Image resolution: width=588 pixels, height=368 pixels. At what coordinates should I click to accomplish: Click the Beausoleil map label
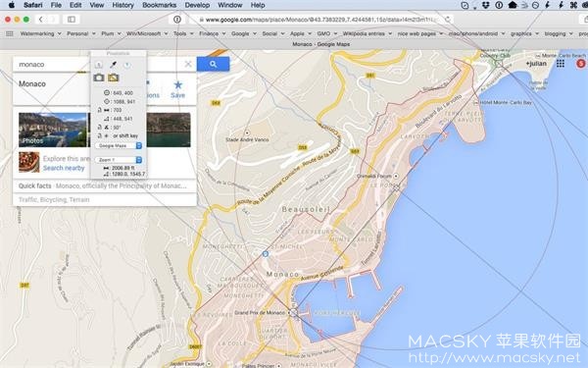[306, 209]
